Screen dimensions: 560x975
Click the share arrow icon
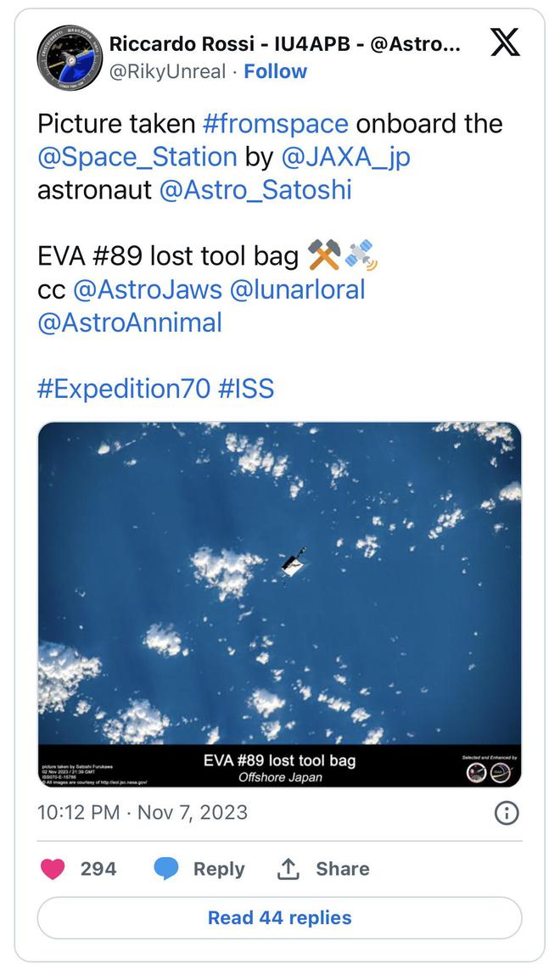point(289,868)
